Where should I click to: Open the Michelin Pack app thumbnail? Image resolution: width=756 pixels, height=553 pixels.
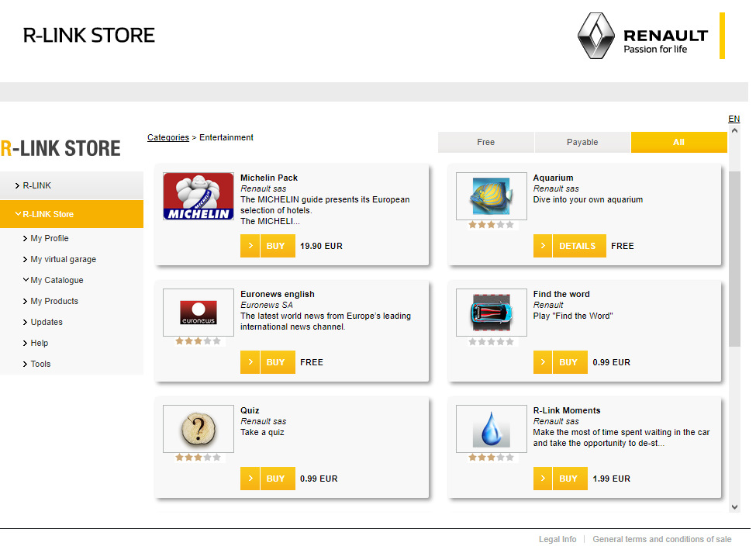click(198, 196)
